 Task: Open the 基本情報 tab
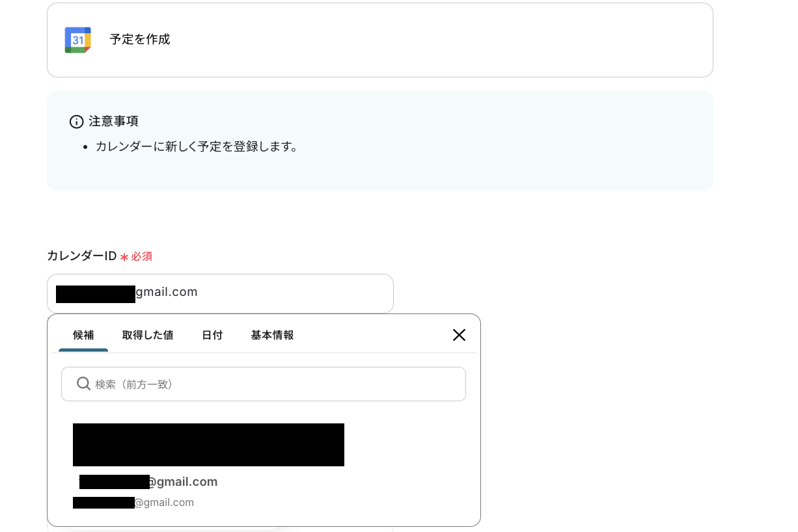(272, 335)
